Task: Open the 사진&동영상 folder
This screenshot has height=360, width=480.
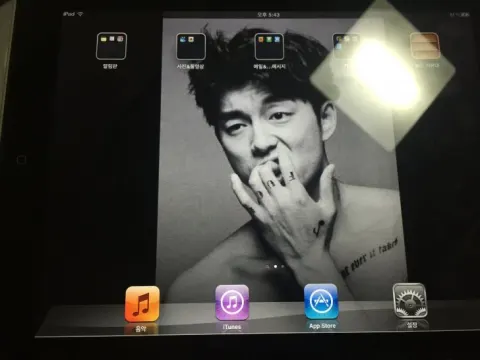Action: [191, 46]
